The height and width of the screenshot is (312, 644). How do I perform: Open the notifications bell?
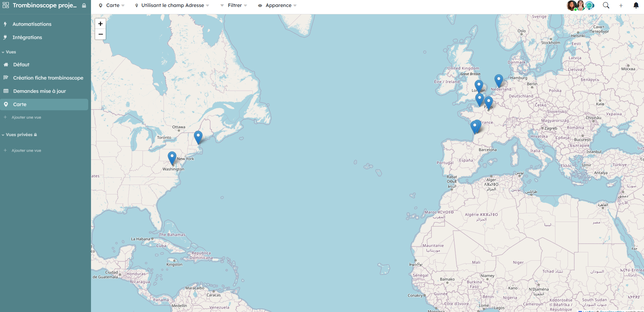(636, 5)
